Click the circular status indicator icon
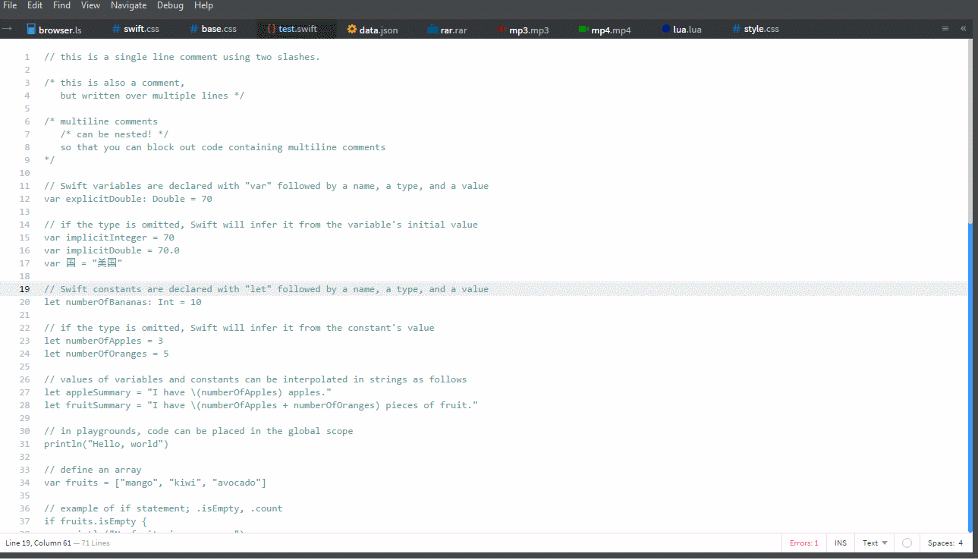Viewport: 978px width, 560px height. [x=907, y=543]
